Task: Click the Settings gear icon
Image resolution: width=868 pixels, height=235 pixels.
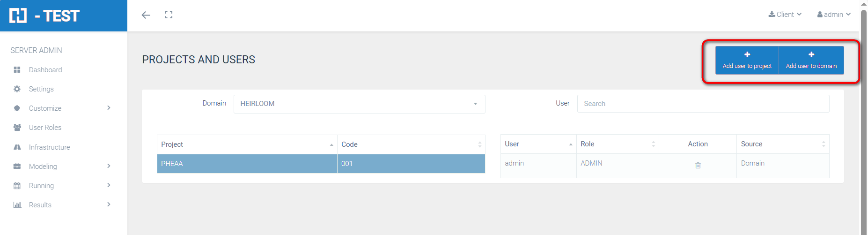Action: (x=17, y=89)
